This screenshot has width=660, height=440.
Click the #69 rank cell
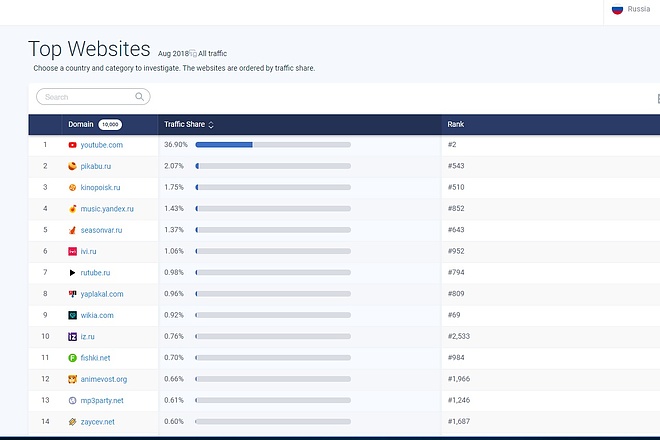454,315
